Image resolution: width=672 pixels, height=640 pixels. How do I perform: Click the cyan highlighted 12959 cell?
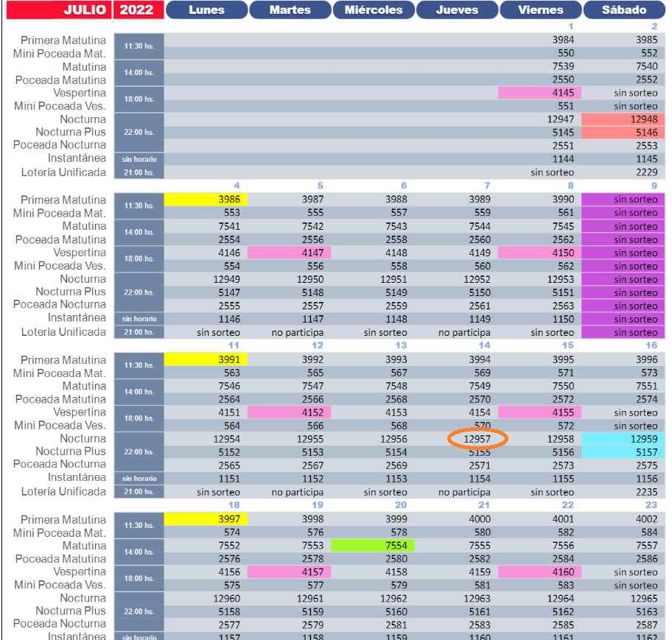click(x=623, y=439)
